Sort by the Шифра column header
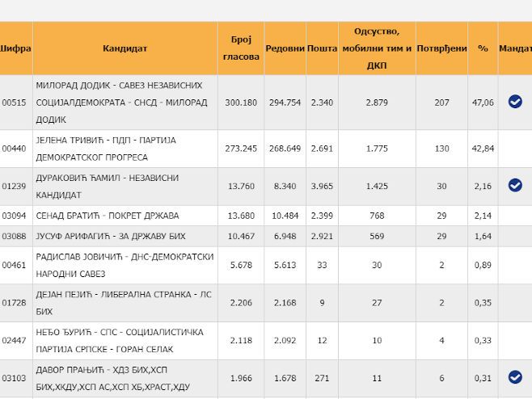532x399 pixels. click(15, 48)
